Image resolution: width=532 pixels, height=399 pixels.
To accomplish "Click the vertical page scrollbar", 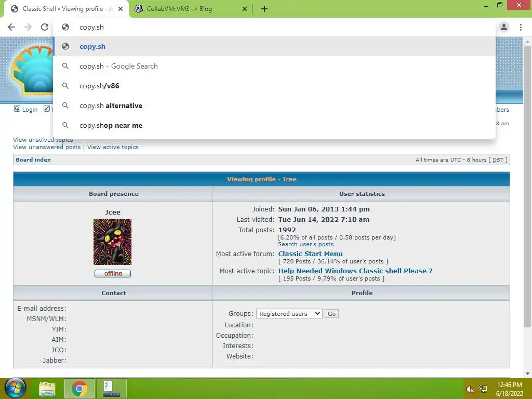I will click(x=527, y=187).
